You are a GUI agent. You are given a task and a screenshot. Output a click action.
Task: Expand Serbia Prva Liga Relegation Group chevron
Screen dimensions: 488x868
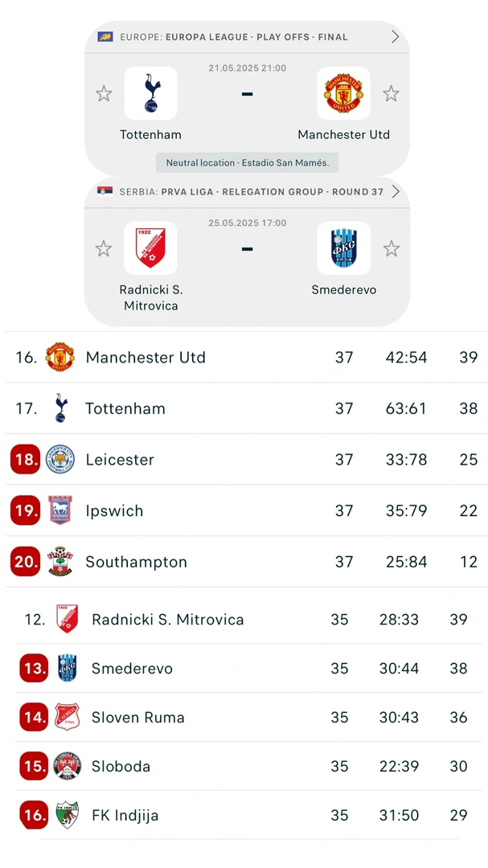(395, 191)
